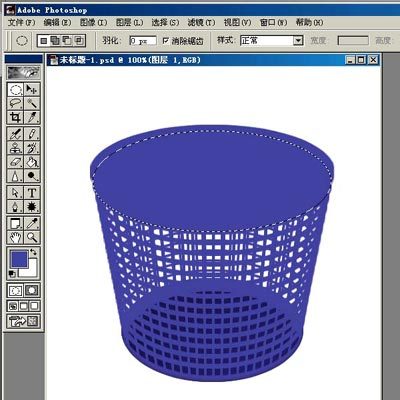Screen dimensions: 400x400
Task: Select the Paintbrush/Pencil tool
Action: 32,134
